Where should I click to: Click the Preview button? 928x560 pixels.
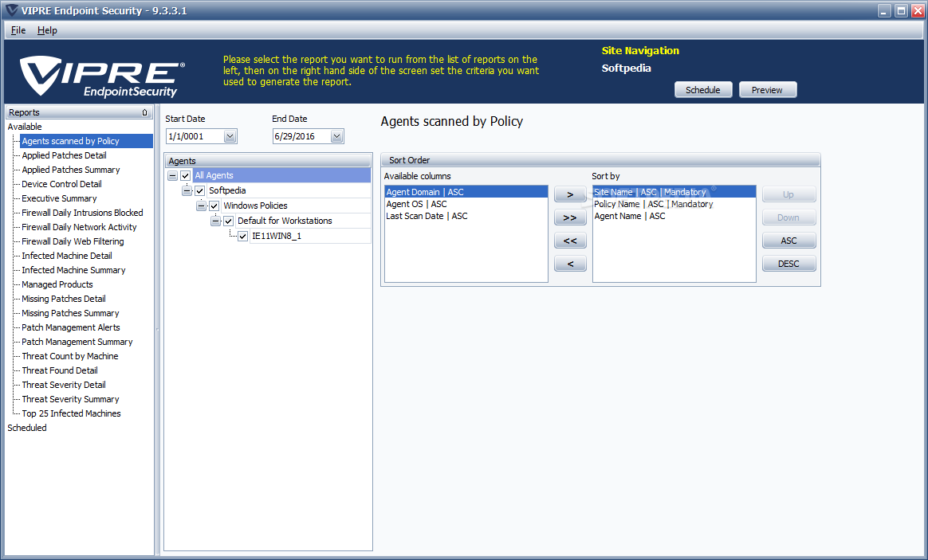(768, 90)
